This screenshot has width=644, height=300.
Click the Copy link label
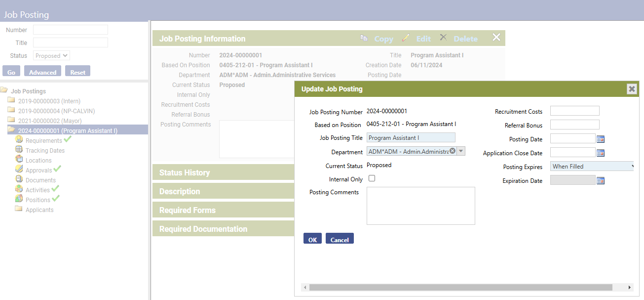(383, 39)
